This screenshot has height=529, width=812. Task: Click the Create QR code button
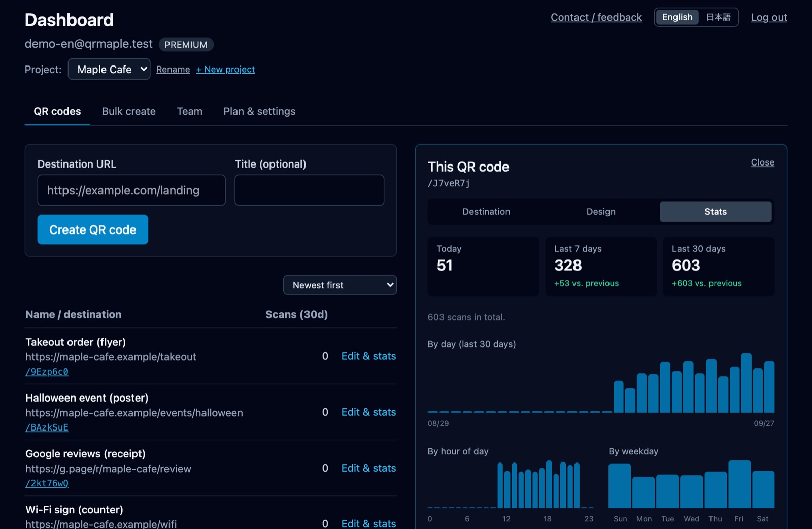tap(93, 229)
